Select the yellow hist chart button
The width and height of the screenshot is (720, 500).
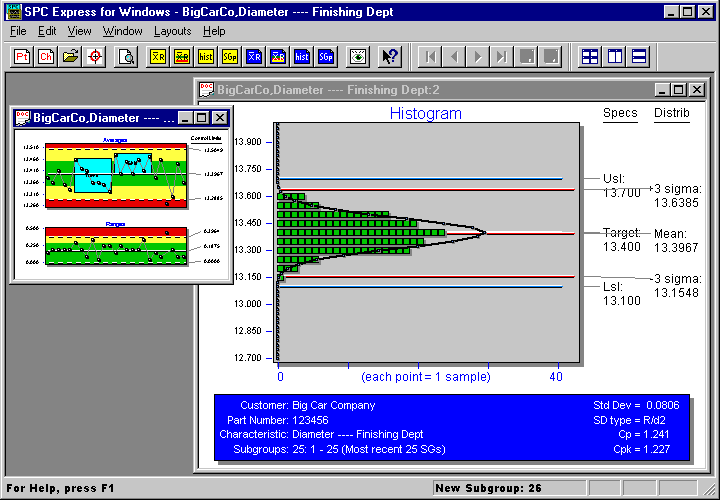coord(206,56)
